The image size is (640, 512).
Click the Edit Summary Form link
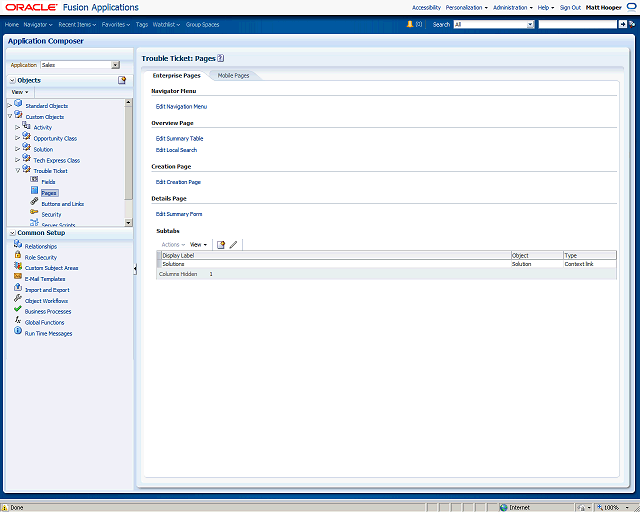(x=179, y=214)
